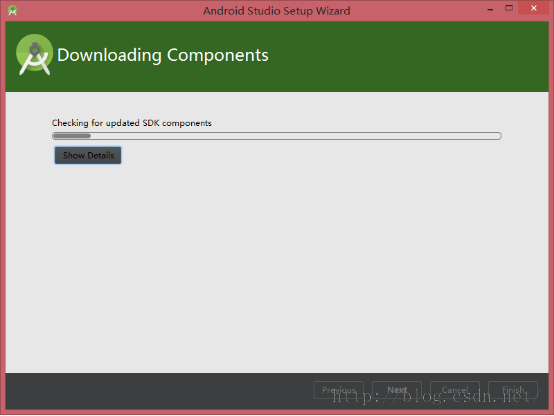Click the Android Studio title bar app icon

click(12, 11)
